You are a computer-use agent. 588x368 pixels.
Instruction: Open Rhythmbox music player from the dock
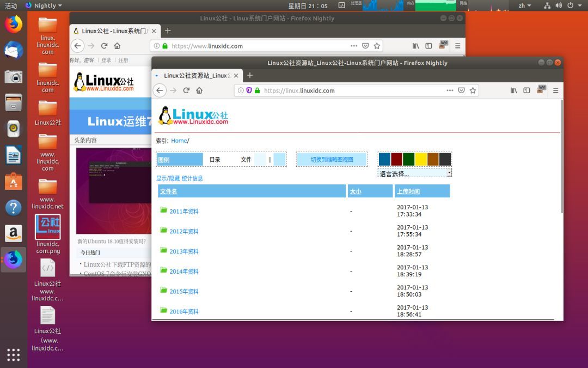pyautogui.click(x=14, y=129)
